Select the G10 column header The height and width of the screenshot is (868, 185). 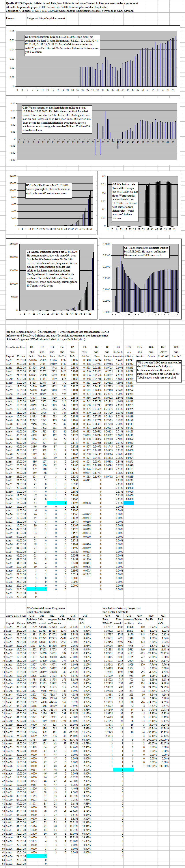[x=32, y=615]
